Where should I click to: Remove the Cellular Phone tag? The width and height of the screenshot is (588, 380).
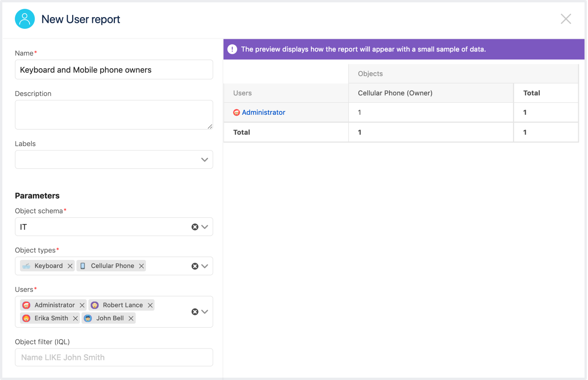pos(141,266)
